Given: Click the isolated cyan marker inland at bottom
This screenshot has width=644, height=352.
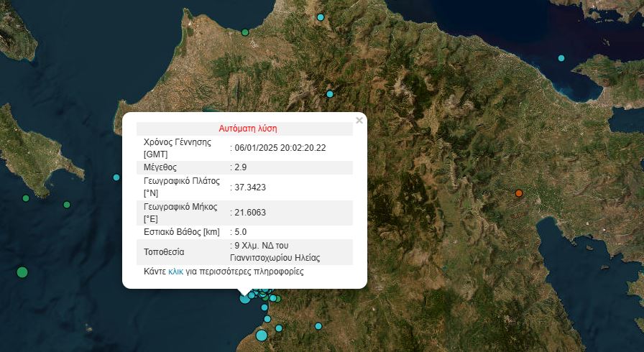Looking at the screenshot, I should tap(318, 326).
